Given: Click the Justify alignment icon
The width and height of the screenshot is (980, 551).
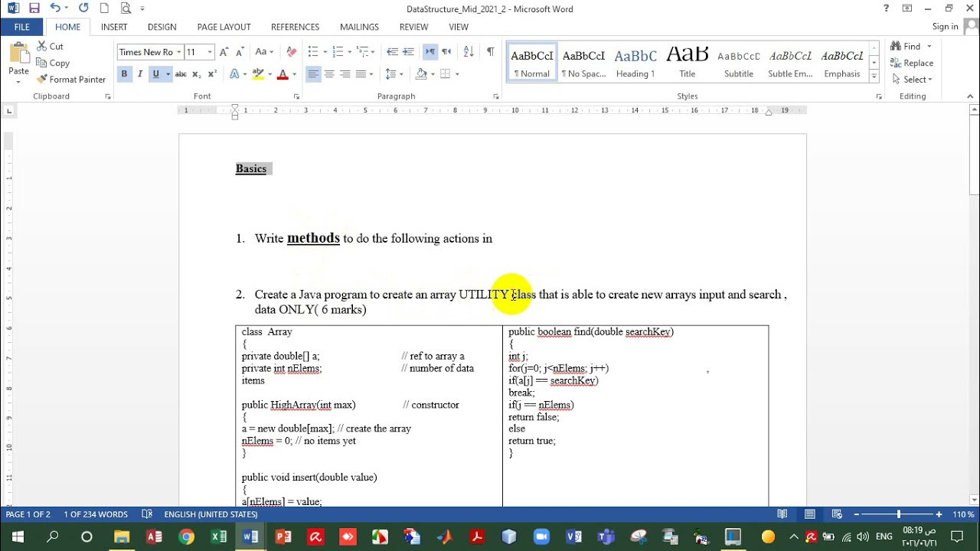Looking at the screenshot, I should coord(361,74).
